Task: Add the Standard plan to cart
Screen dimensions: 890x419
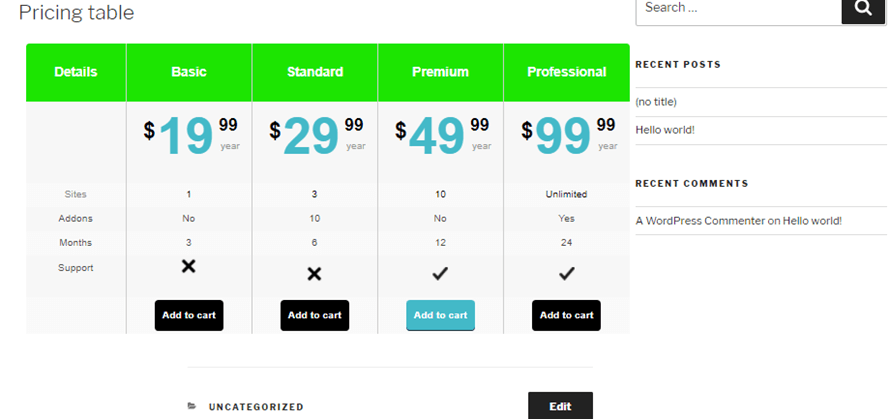Action: 314,315
